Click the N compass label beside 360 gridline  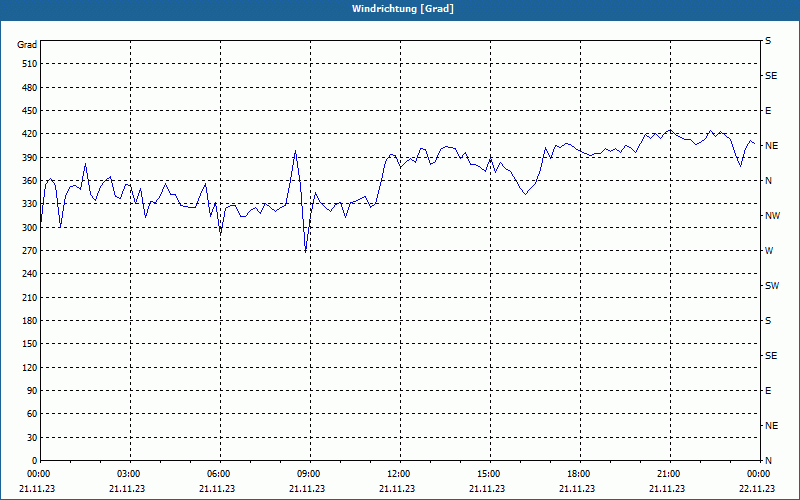768,181
